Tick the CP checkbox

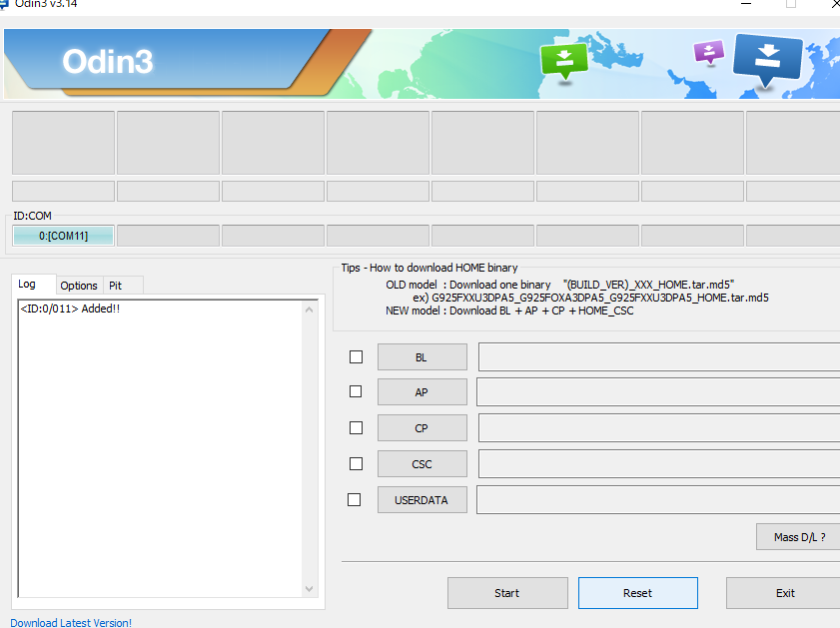pos(356,427)
